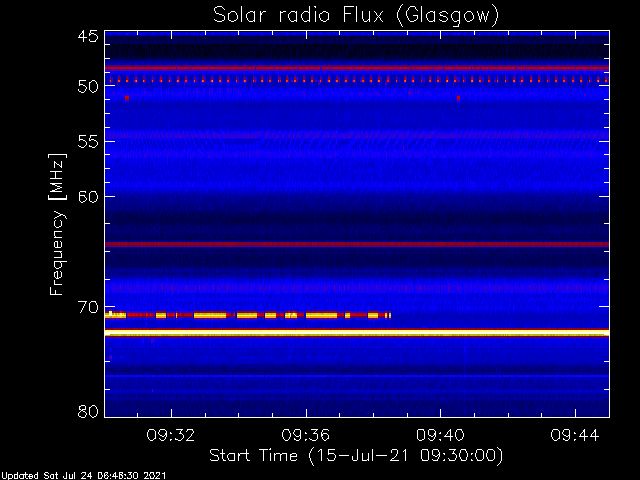This screenshot has height=480, width=640.
Task: Click the frequency tick label '45'
Action: click(88, 37)
